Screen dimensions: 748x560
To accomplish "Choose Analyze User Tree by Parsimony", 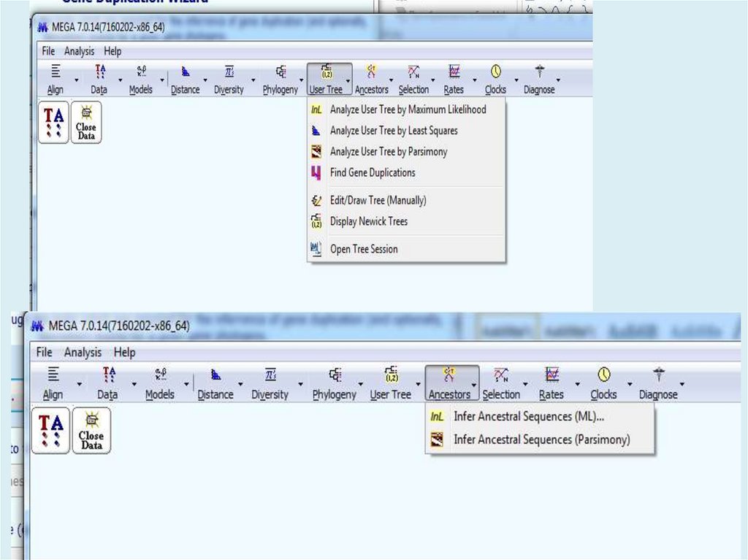I will (406, 152).
